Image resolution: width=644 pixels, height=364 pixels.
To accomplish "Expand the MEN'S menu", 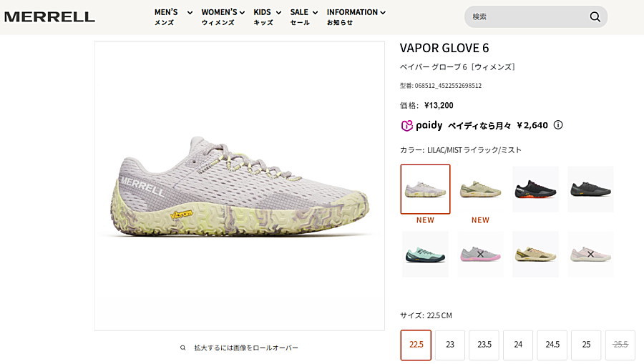I will (x=173, y=17).
